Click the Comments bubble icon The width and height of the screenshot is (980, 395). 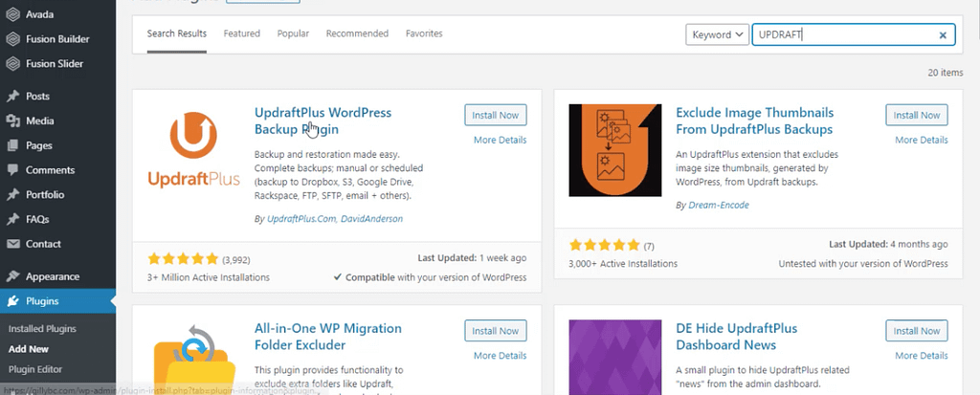pyautogui.click(x=12, y=170)
